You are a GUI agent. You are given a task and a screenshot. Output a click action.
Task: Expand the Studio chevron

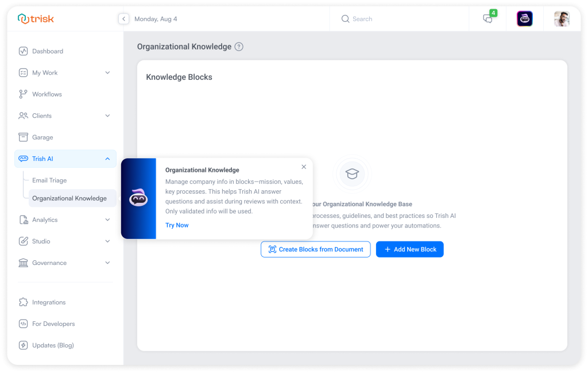pos(107,241)
